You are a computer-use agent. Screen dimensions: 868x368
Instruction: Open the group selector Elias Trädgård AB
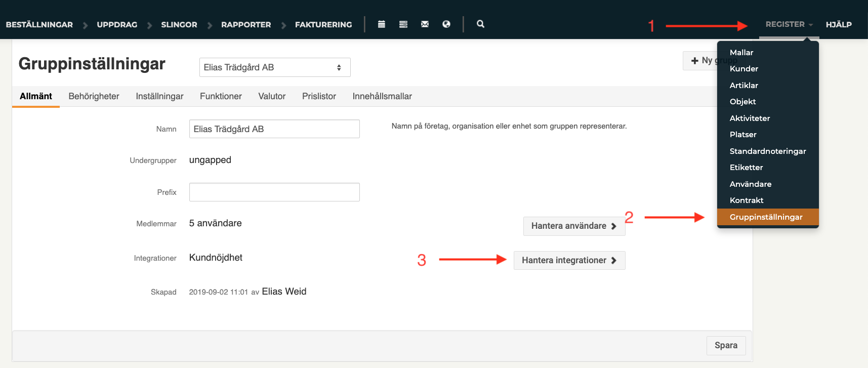pyautogui.click(x=275, y=67)
